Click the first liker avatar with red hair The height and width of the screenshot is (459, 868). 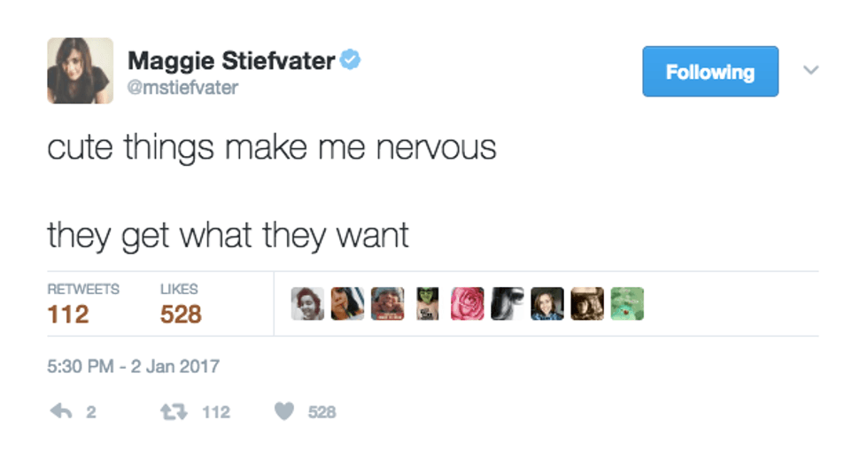pyautogui.click(x=307, y=304)
